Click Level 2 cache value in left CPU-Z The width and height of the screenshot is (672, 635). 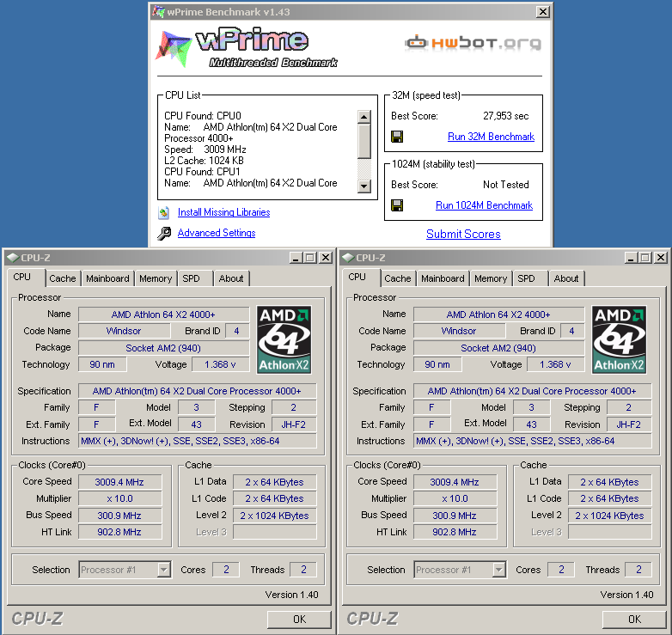(275, 516)
